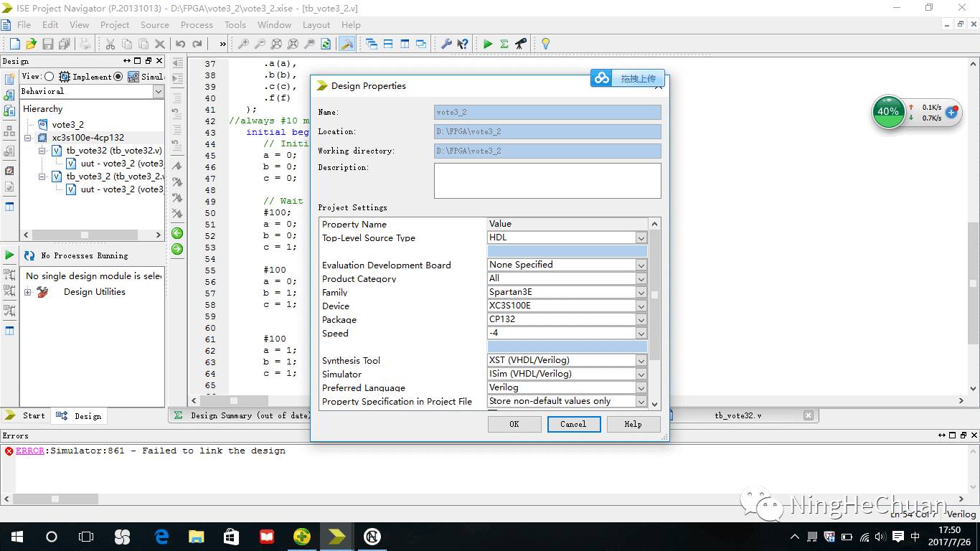Click the Open project folder toolbar icon
The height and width of the screenshot is (551, 980).
[31, 44]
